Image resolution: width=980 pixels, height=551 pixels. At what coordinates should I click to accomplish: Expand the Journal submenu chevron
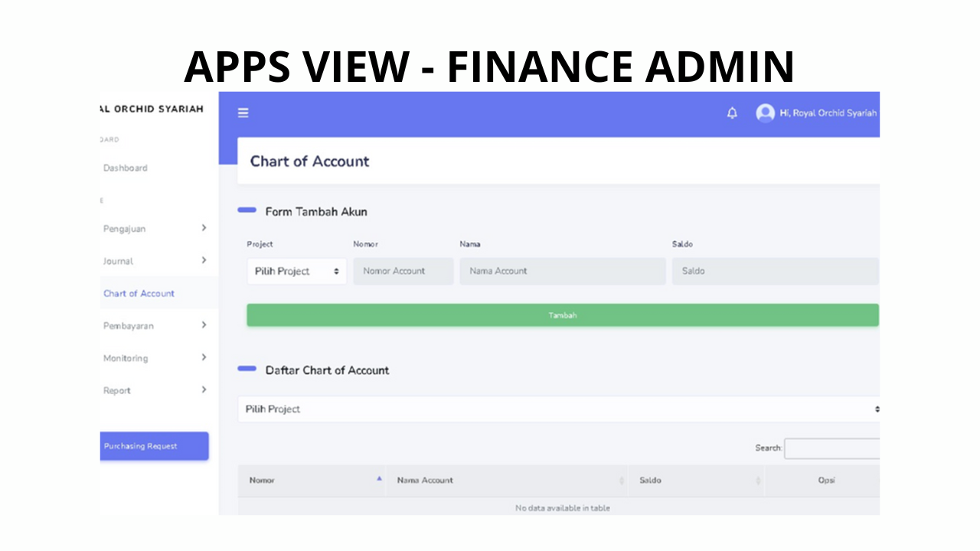tap(204, 260)
